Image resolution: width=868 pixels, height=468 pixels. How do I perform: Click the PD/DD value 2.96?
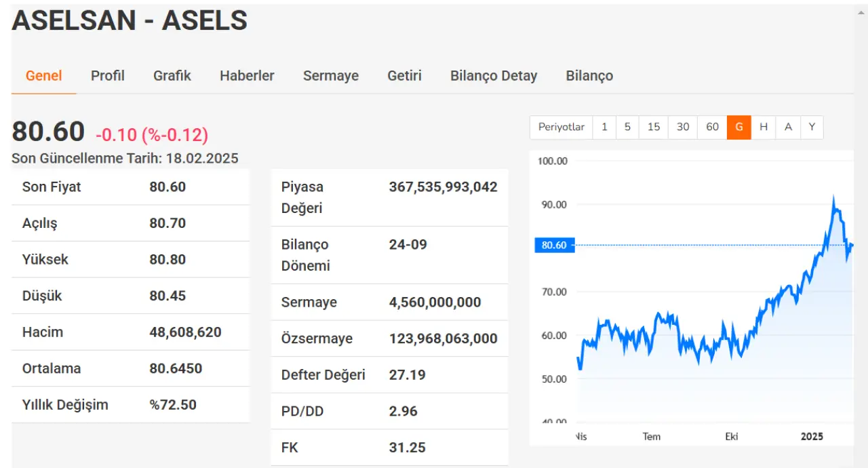[403, 411]
